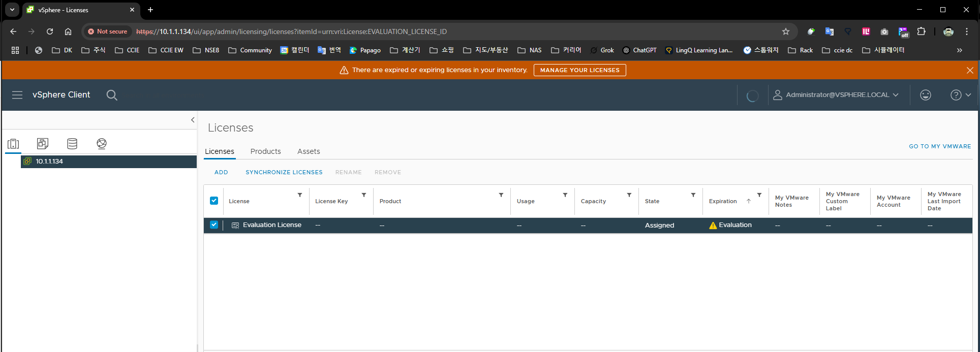Click the Evaluation expiration warning icon

pyautogui.click(x=713, y=226)
